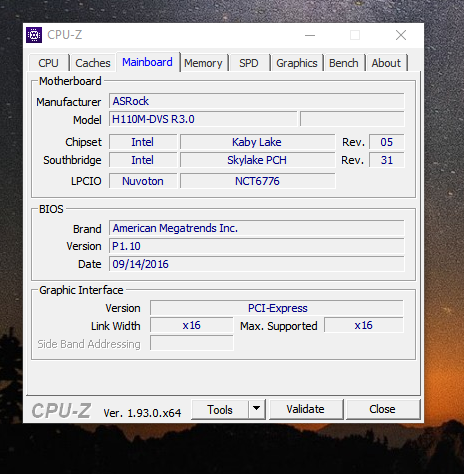Switch to the Memory tab

203,63
